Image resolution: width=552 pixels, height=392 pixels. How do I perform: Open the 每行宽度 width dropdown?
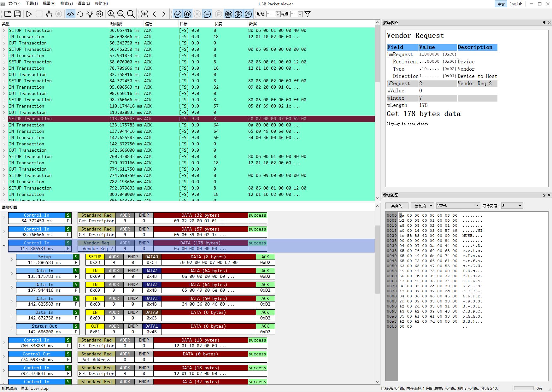point(512,206)
